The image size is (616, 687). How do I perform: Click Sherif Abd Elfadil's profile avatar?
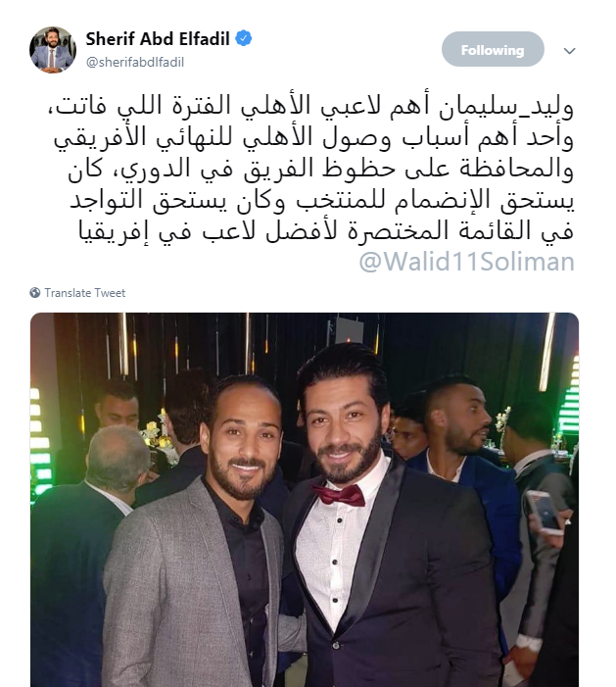53,50
